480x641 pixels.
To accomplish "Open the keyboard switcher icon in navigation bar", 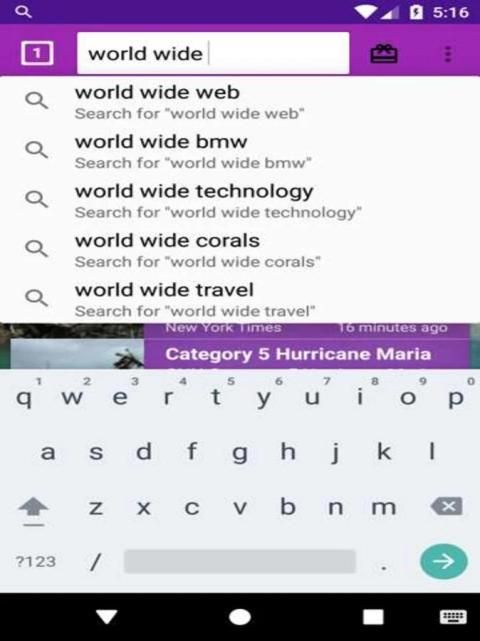I will coord(453,616).
